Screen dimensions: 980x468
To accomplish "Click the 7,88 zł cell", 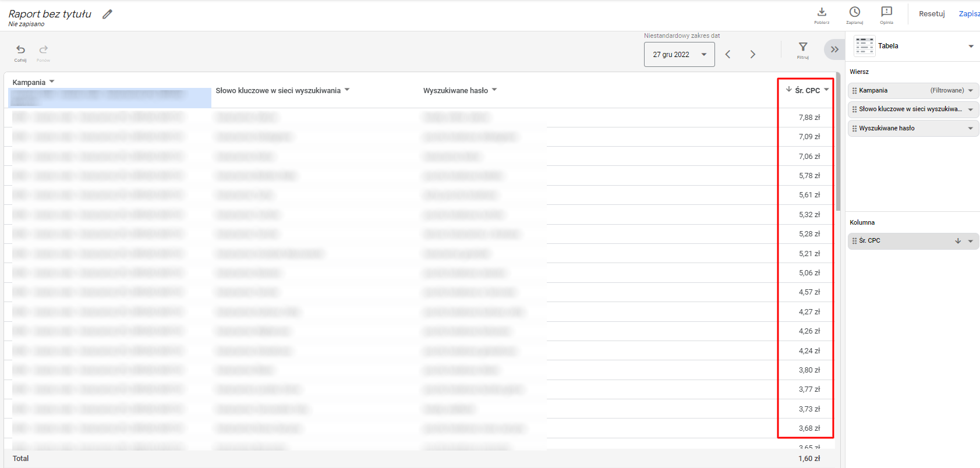I will pyautogui.click(x=809, y=118).
